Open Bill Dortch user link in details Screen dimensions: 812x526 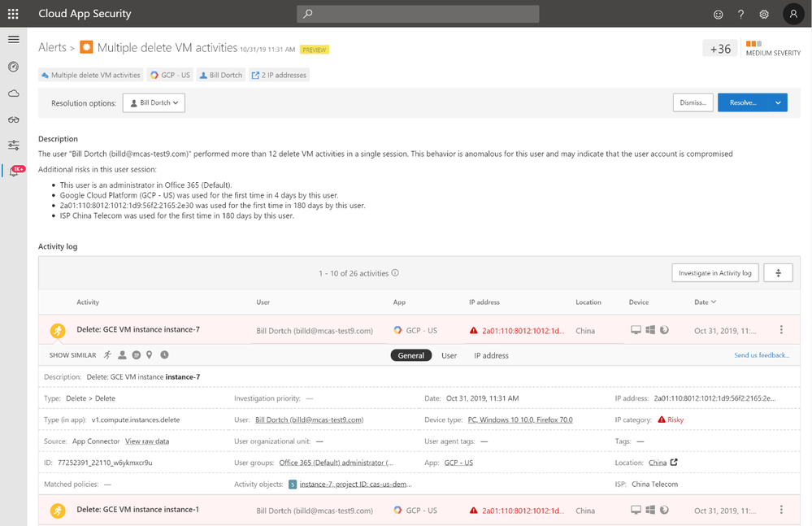[309, 419]
